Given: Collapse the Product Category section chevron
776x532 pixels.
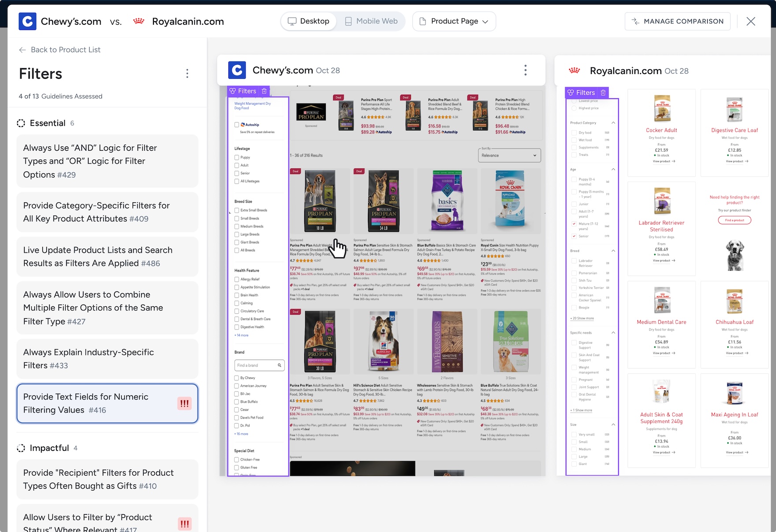Looking at the screenshot, I should [613, 123].
